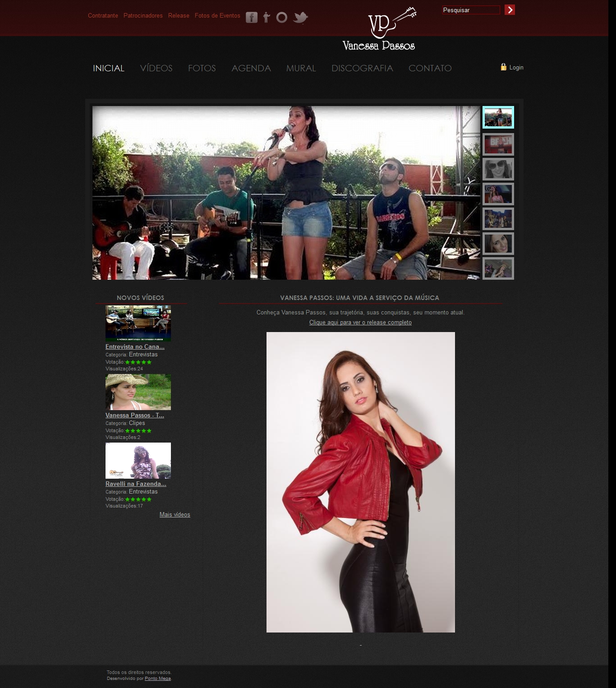Open the Twitter bird icon
This screenshot has width=616, height=688.
click(x=300, y=18)
